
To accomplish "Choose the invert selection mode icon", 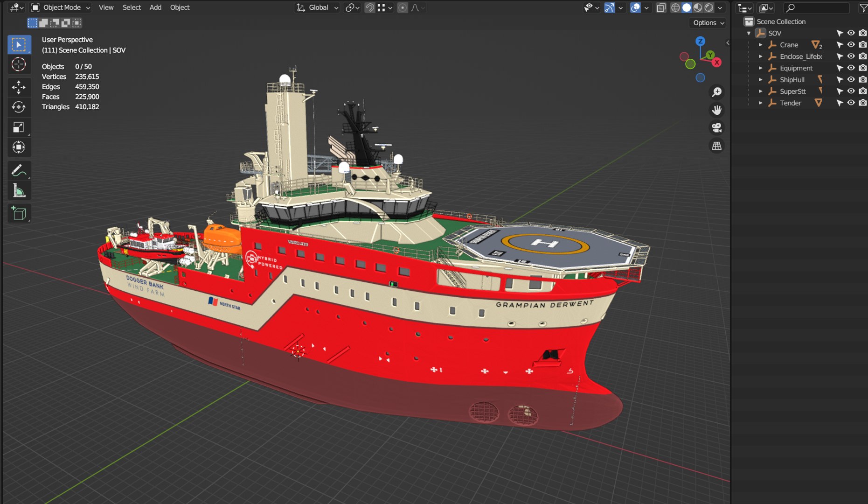I will 66,23.
